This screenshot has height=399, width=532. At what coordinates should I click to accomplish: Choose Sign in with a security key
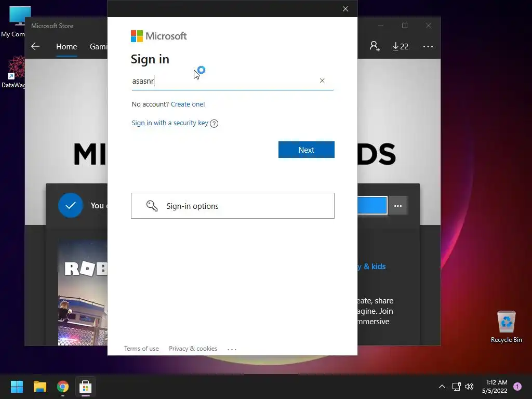(170, 123)
